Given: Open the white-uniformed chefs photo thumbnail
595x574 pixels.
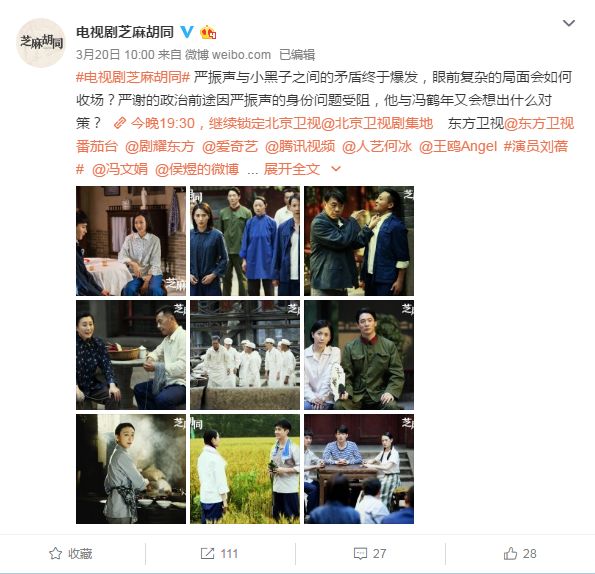Looking at the screenshot, I should [245, 355].
